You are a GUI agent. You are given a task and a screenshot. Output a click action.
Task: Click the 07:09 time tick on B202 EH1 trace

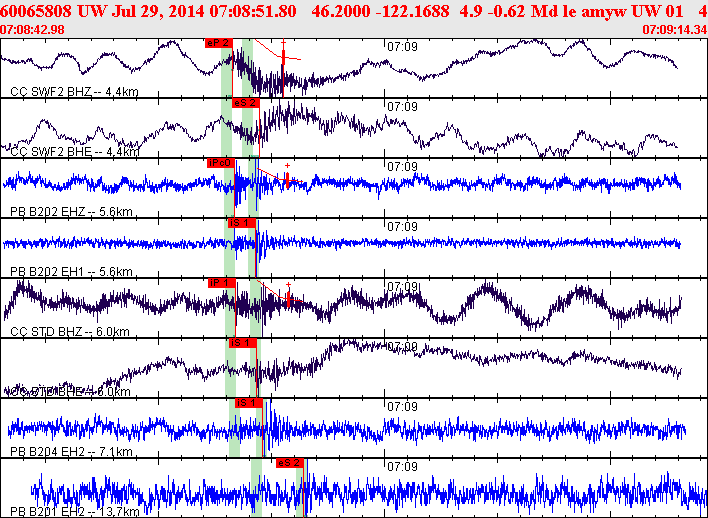point(402,227)
